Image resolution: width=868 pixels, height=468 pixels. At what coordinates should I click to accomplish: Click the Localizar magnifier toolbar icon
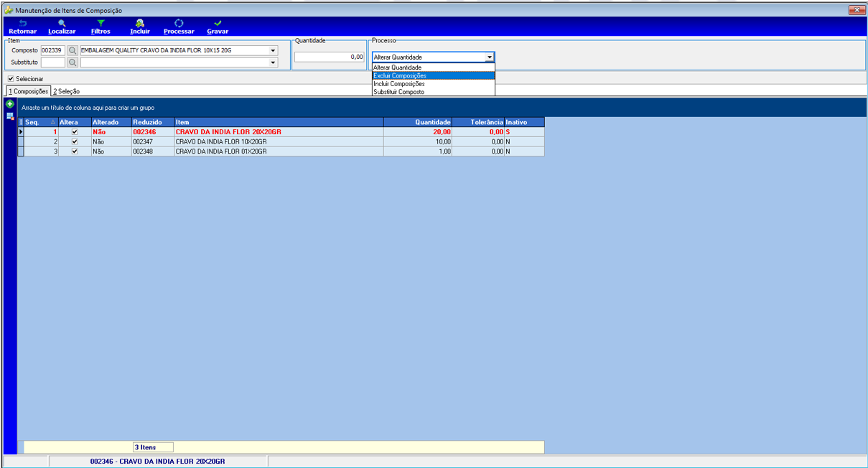(62, 24)
